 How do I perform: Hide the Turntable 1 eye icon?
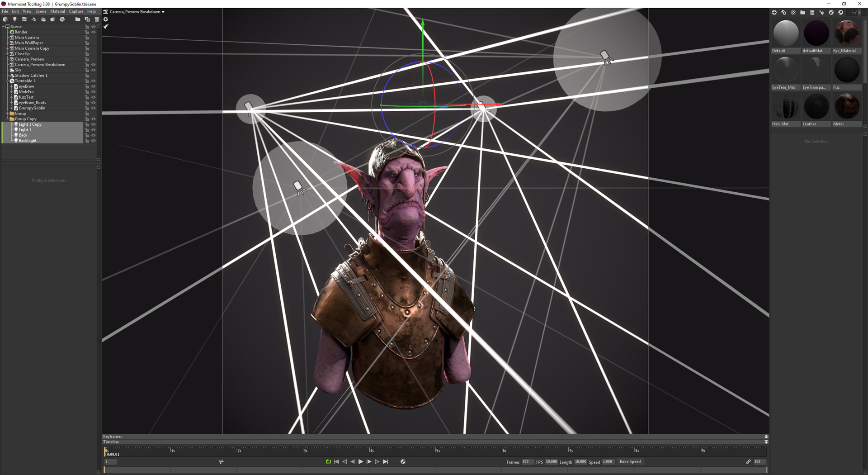point(94,81)
